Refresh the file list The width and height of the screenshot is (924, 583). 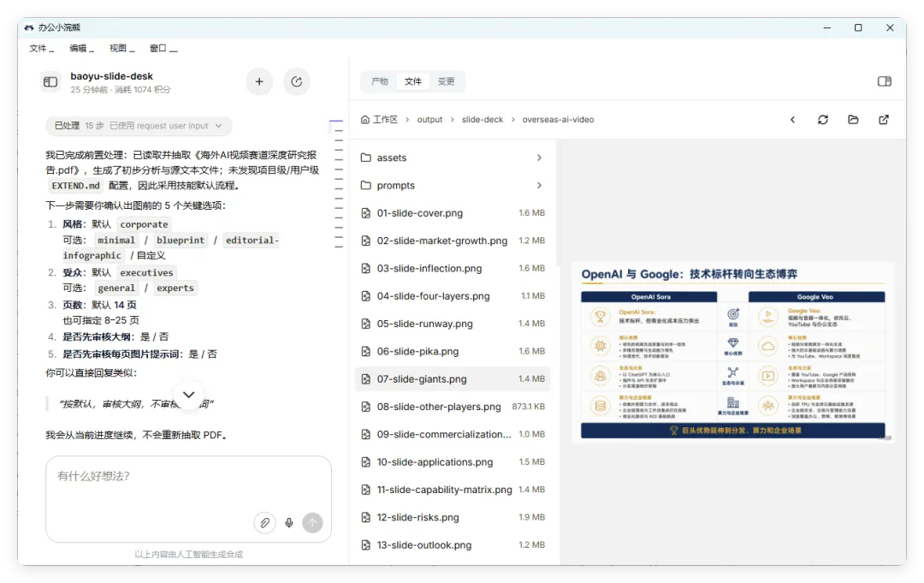[823, 120]
